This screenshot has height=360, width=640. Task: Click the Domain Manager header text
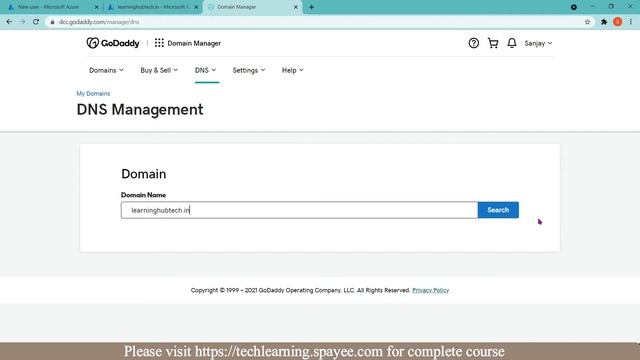(x=194, y=43)
